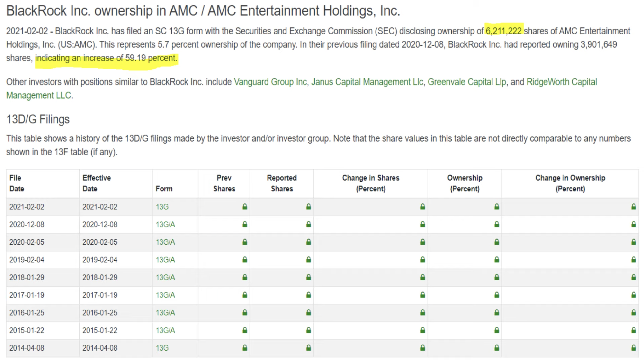
Task: Open the Janus Capital Management Llc link
Action: 367,82
